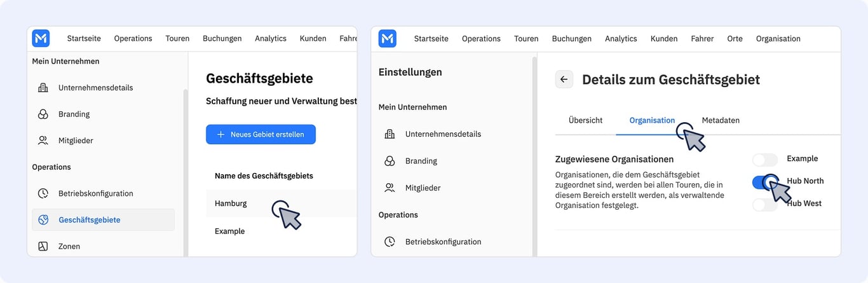868x283 pixels.
Task: Click the Hub North label
Action: (x=805, y=181)
